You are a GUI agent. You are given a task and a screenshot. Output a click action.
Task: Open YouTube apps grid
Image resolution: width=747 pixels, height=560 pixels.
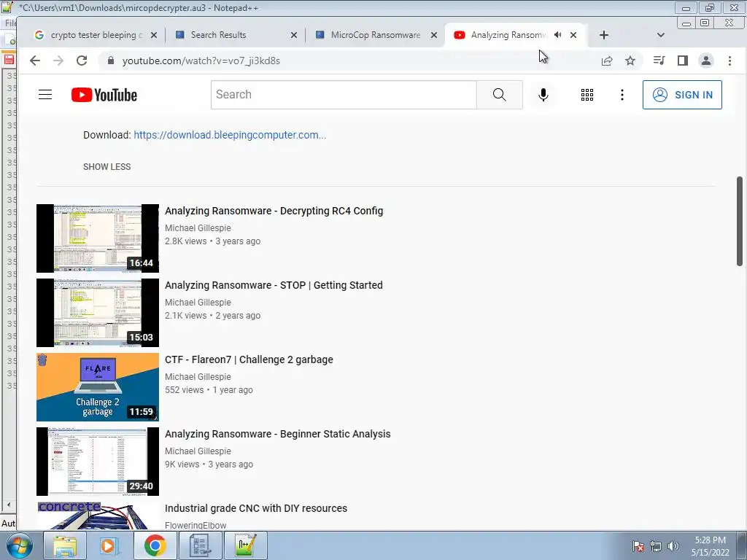point(587,95)
